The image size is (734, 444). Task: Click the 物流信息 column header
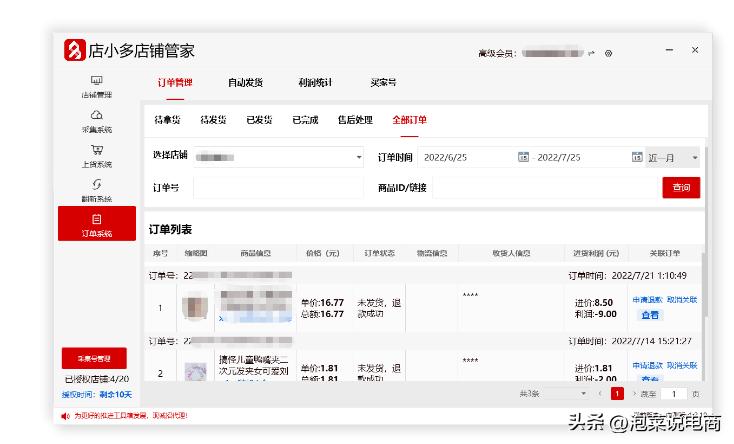pos(432,253)
